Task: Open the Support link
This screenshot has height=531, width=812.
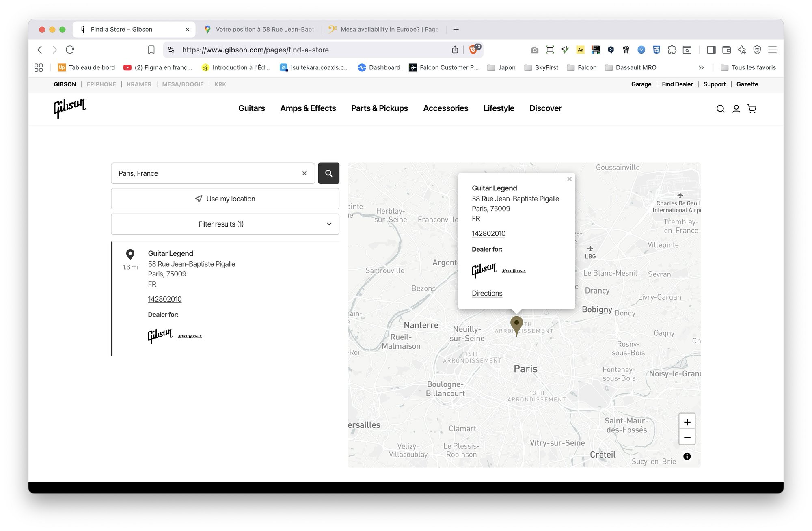Action: point(715,84)
